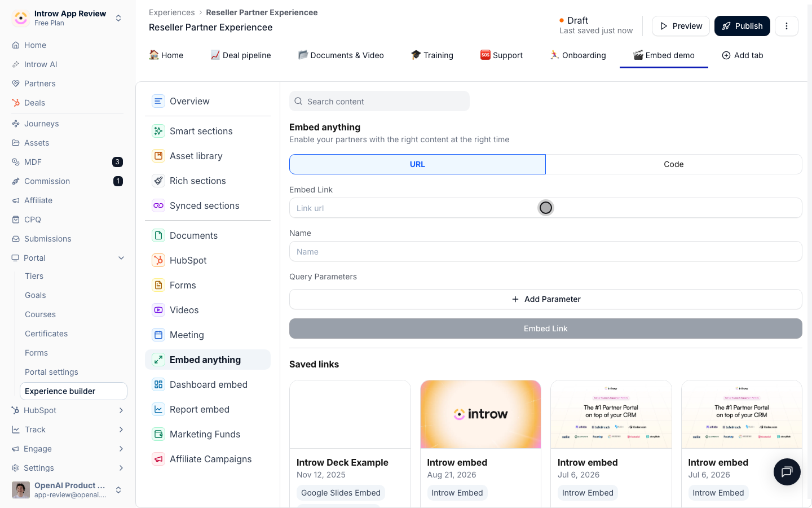This screenshot has height=508, width=812.
Task: Choose the Rich sections rocket icon
Action: (x=158, y=181)
